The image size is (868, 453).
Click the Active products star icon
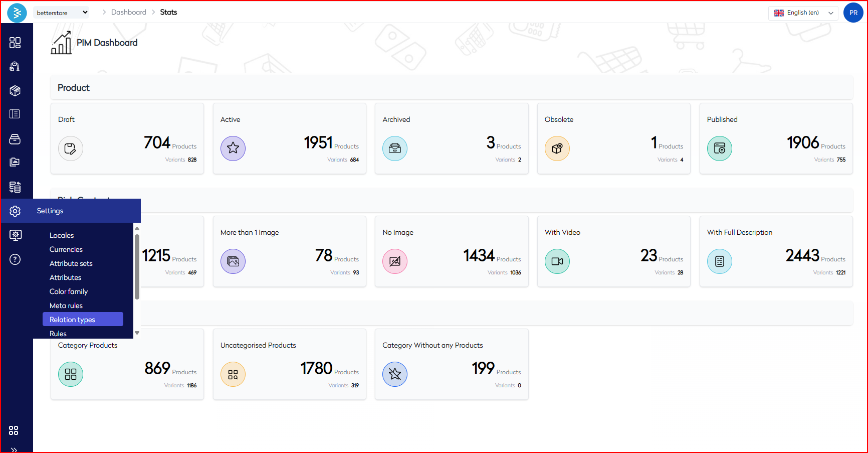233,148
